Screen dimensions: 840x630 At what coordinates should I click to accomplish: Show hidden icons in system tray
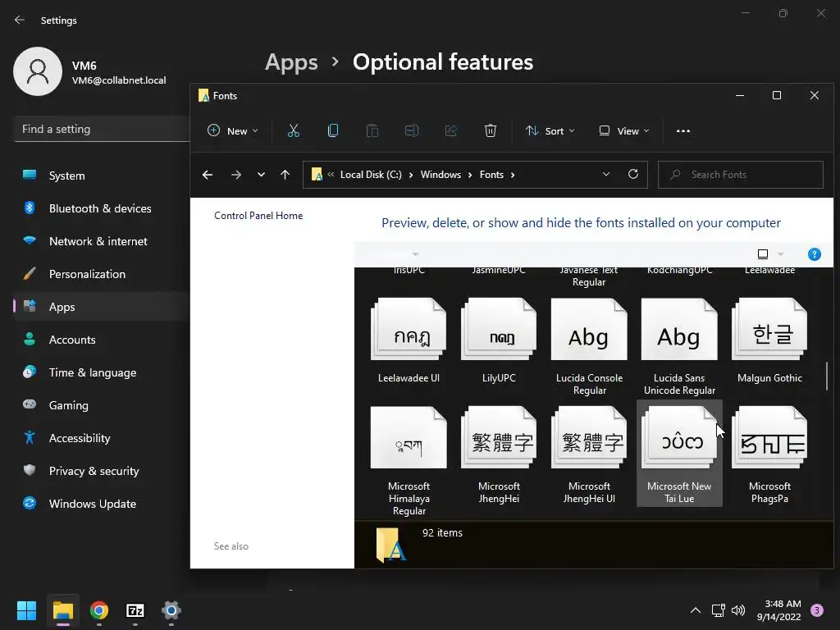696,610
